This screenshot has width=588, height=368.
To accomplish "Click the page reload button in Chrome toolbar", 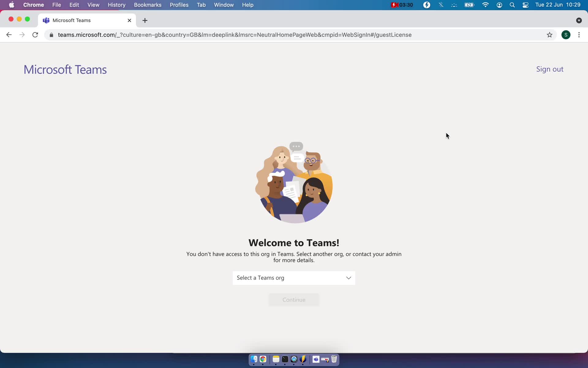I will [36, 35].
